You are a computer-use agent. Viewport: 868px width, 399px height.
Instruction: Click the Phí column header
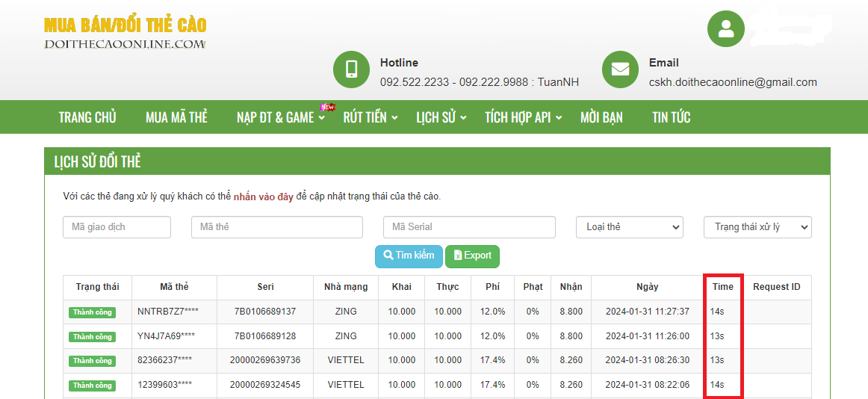[x=492, y=287]
